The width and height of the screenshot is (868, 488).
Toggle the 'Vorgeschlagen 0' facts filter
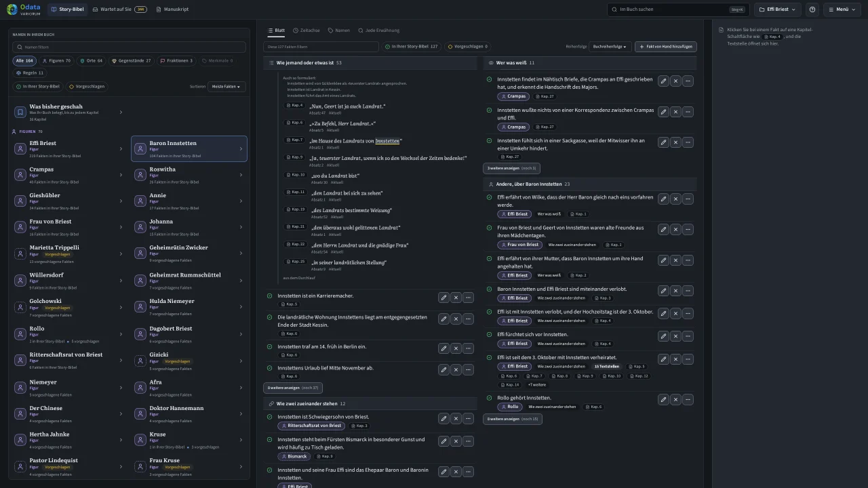coord(468,47)
